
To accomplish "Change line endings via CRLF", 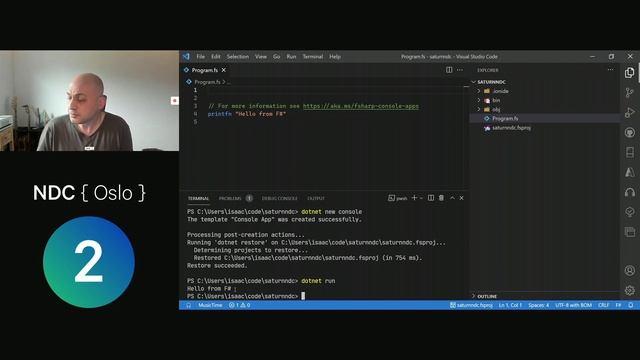I will 604,305.
